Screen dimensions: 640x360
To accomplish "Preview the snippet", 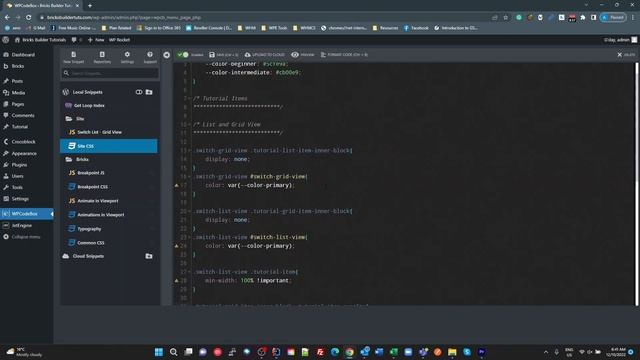I will click(302, 54).
